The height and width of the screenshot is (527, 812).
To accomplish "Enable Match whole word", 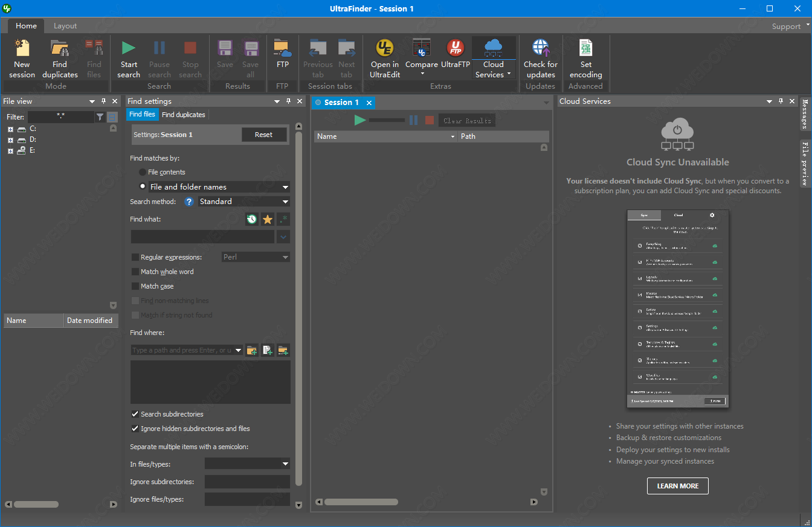I will click(135, 272).
